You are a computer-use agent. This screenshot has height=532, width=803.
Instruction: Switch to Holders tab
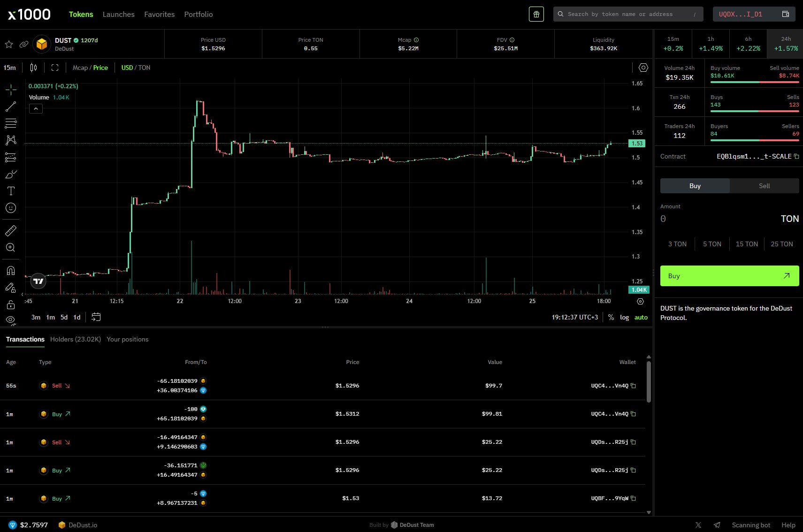[x=75, y=339]
